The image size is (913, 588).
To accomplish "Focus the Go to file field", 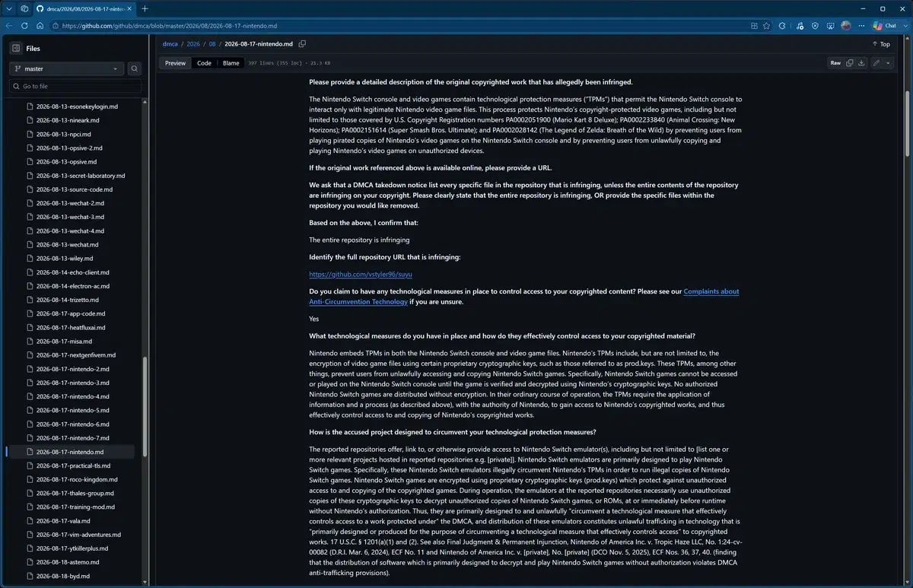I will pos(75,87).
